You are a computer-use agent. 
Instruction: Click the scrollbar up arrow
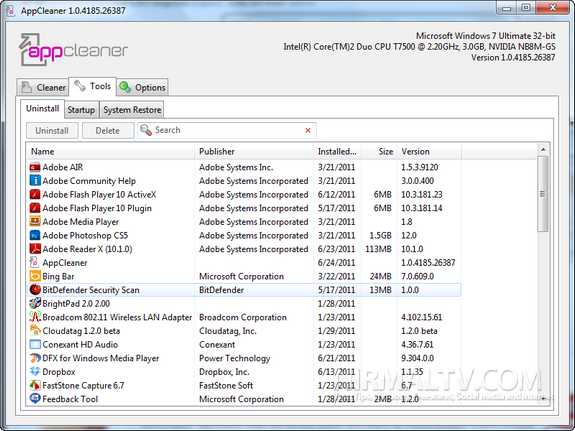[543, 150]
